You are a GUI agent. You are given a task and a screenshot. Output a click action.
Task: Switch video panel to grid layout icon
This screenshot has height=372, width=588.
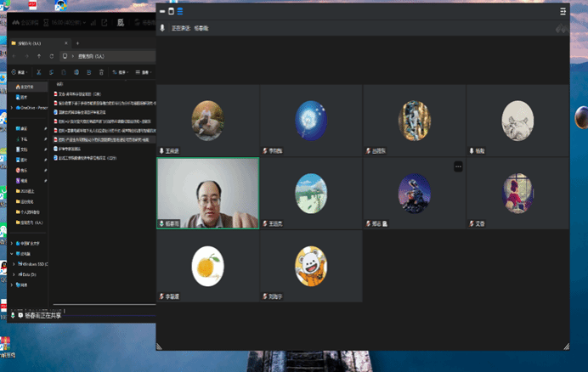coord(180,11)
